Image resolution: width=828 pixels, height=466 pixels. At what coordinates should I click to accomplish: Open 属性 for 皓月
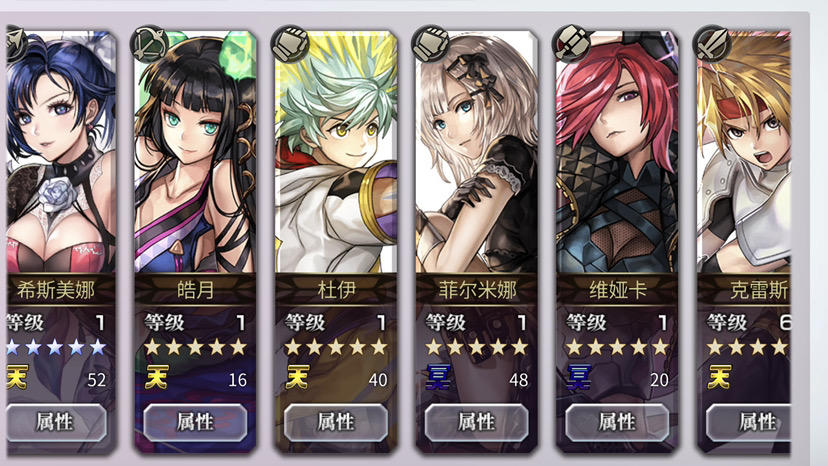click(195, 422)
